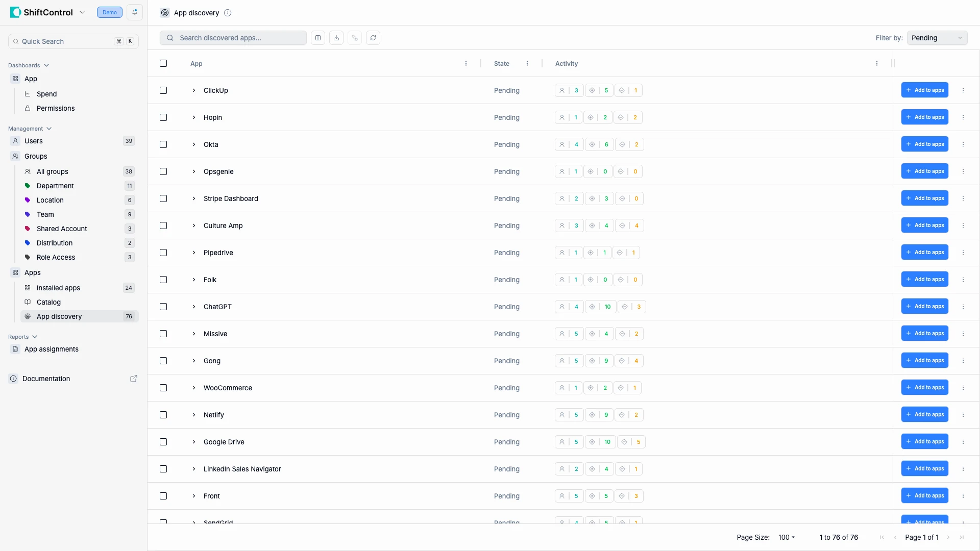The width and height of the screenshot is (980, 551).
Task: Open the Page Size dropdown set to 100
Action: (x=787, y=537)
